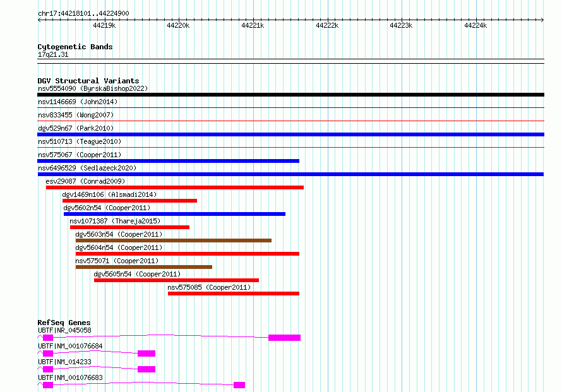This screenshot has width=562, height=392.
Task: Select the first exon of UBTF|NM_001076683
Action: [x=48, y=385]
